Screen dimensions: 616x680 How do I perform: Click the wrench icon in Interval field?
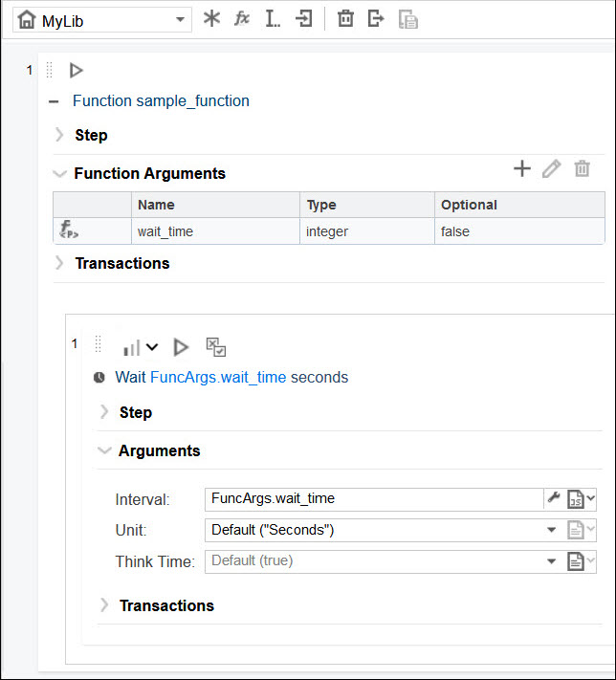[x=553, y=497]
